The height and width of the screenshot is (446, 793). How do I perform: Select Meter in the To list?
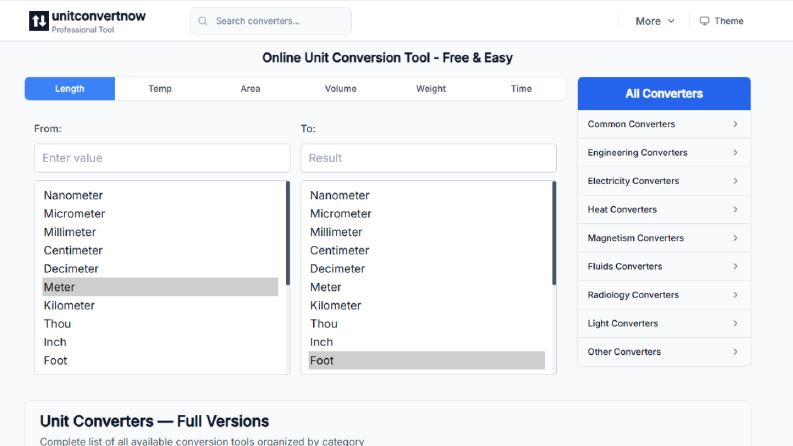coord(427,287)
